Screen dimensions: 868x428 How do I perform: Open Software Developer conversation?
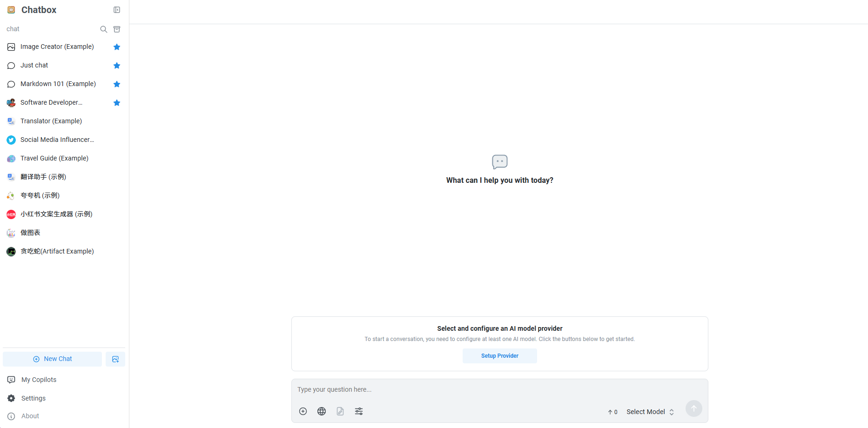(x=64, y=103)
